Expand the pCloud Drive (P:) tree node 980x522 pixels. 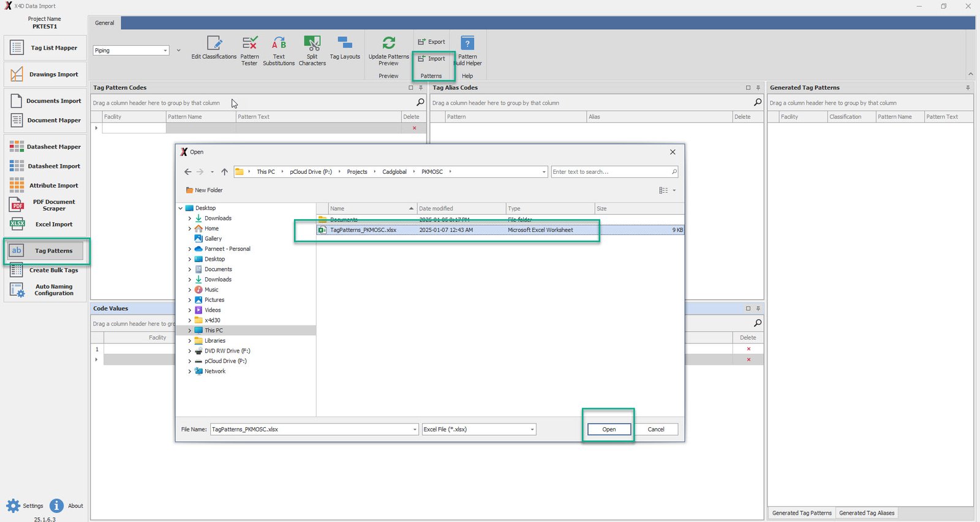point(189,361)
